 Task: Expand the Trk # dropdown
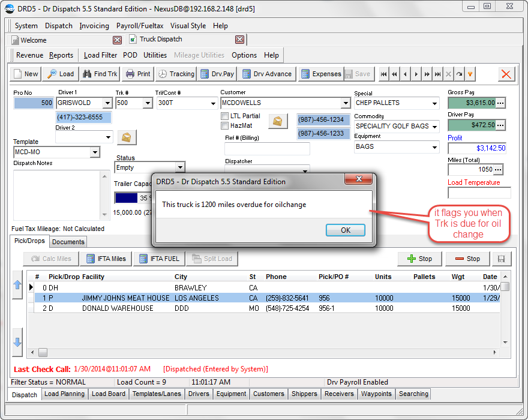point(148,103)
